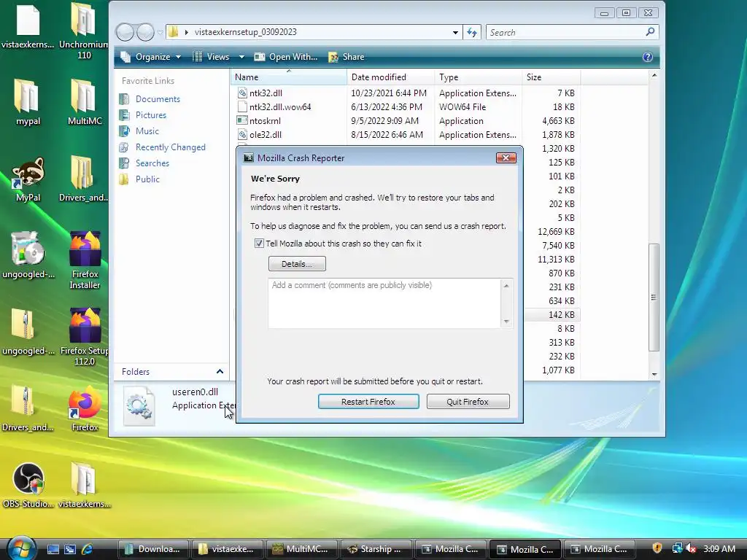The height and width of the screenshot is (560, 747).
Task: Click the network tray icon
Action: pyautogui.click(x=676, y=548)
